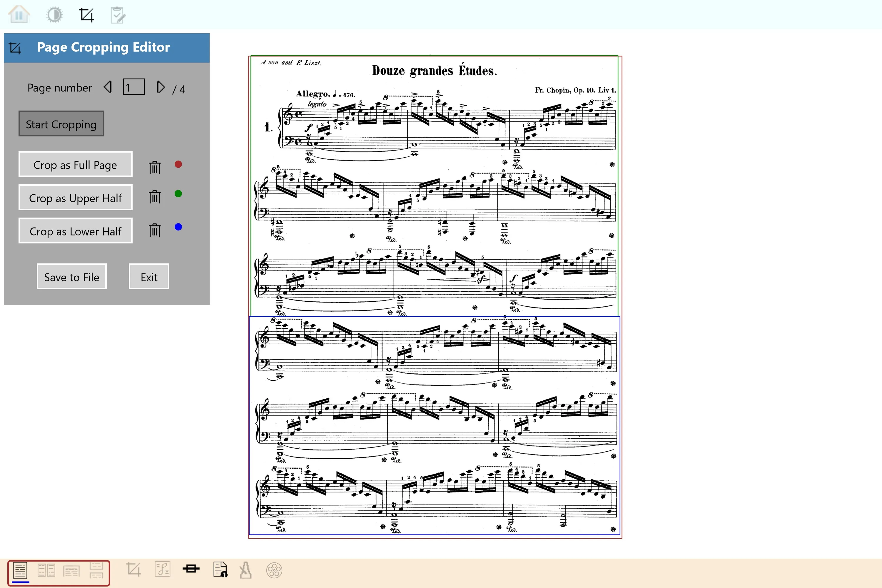Switch to landscape wide page view
The width and height of the screenshot is (882, 588).
click(71, 572)
